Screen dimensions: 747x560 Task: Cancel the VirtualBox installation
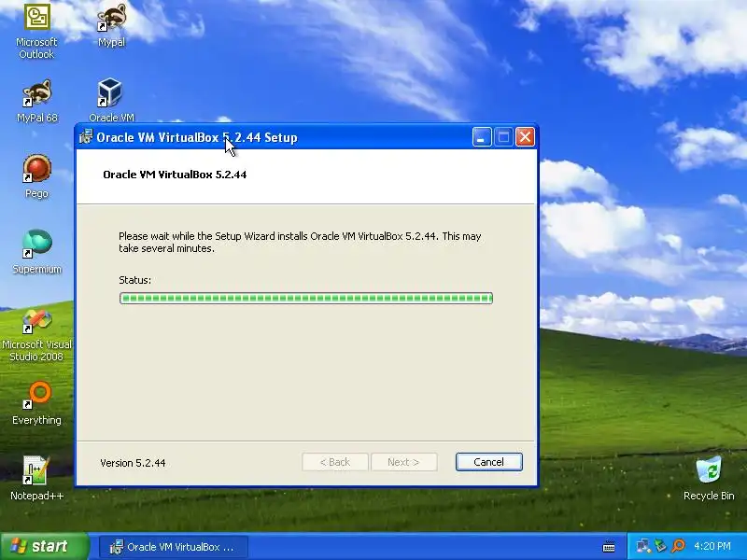pyautogui.click(x=488, y=462)
